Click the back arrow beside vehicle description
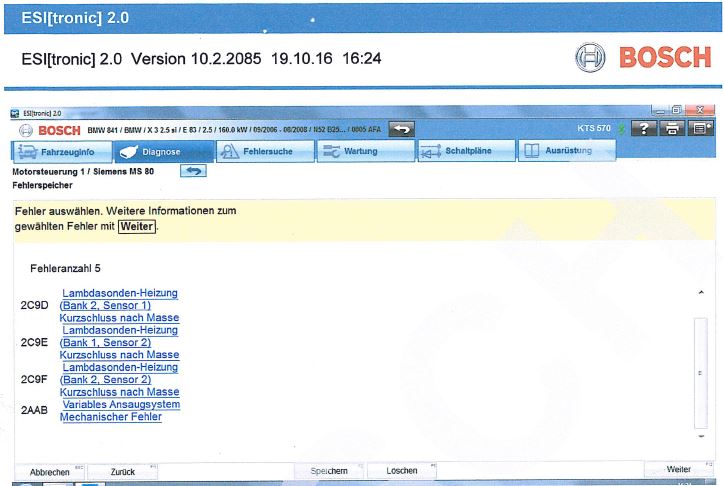Viewport: 724px width, 486px height. point(401,129)
